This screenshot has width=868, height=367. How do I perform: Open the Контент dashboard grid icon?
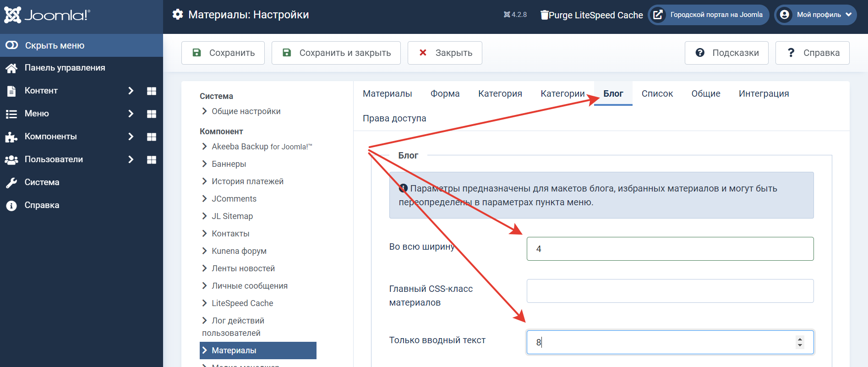[x=152, y=91]
